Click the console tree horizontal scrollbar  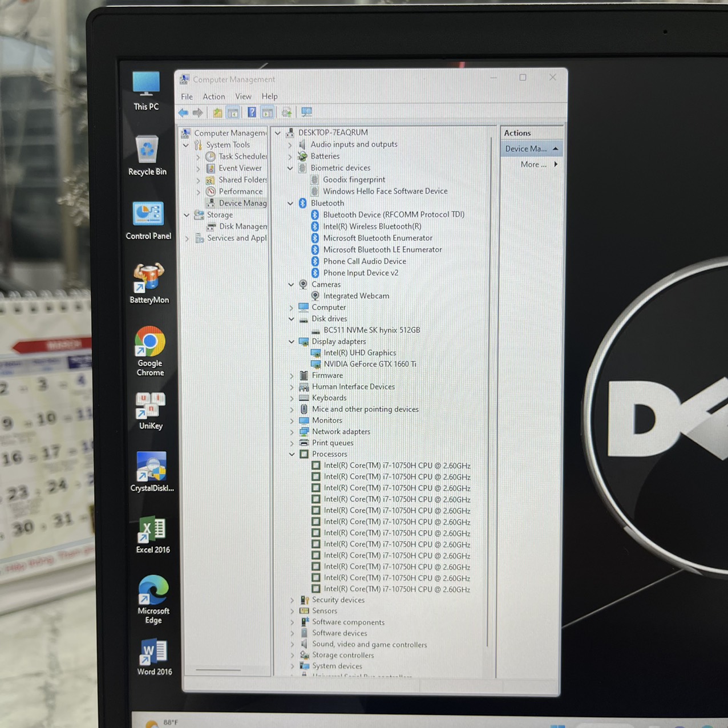[x=218, y=670]
